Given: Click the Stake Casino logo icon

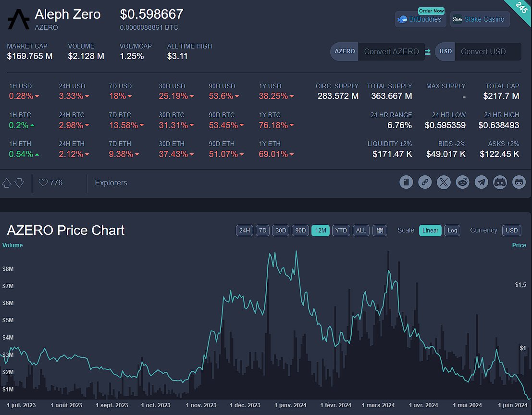Looking at the screenshot, I should (458, 19).
